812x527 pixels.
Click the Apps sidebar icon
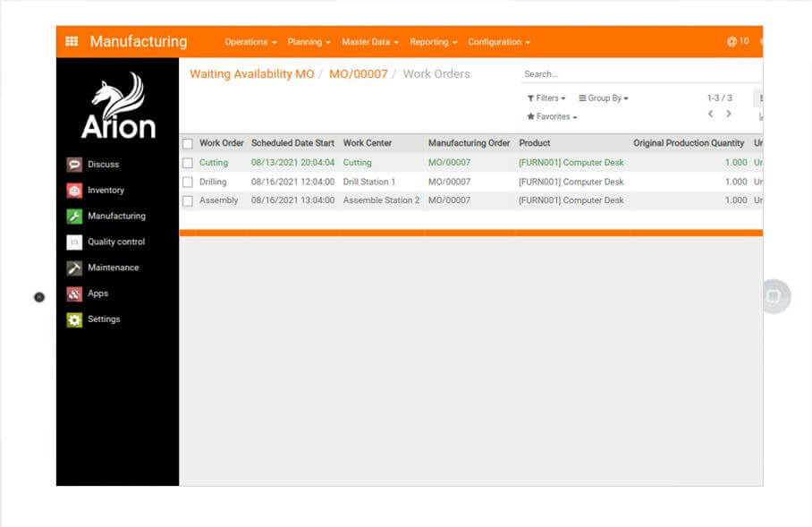click(x=74, y=293)
